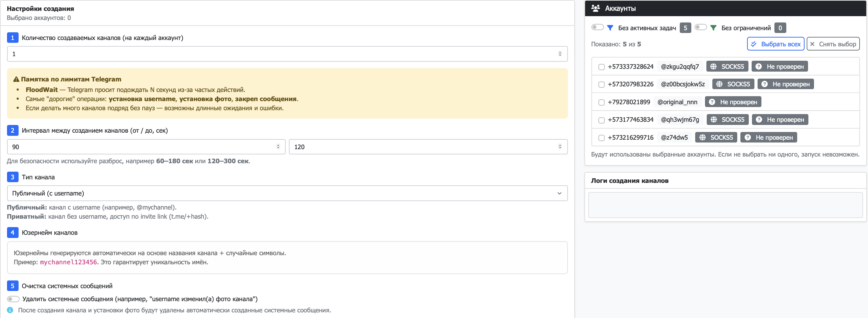Viewport: 868px width, 318px height.
Task: Click the warning triangle in the Telegram limits note
Action: pyautogui.click(x=16, y=79)
